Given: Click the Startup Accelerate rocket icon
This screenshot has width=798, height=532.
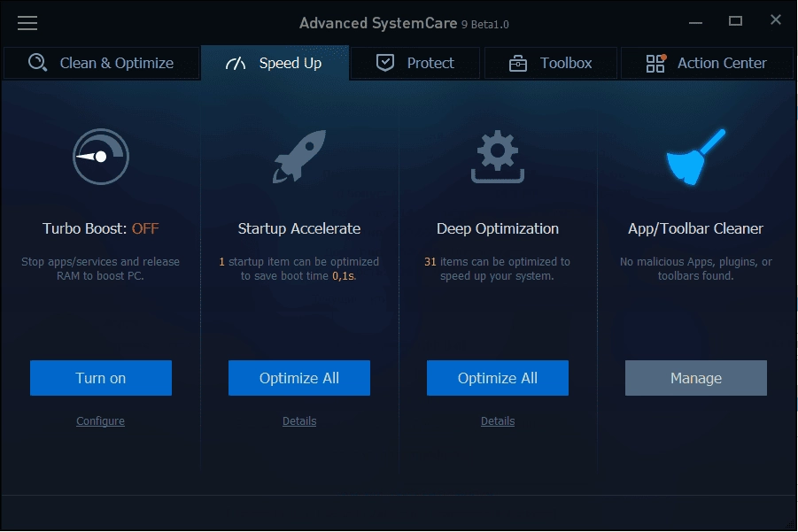Looking at the screenshot, I should [299, 156].
